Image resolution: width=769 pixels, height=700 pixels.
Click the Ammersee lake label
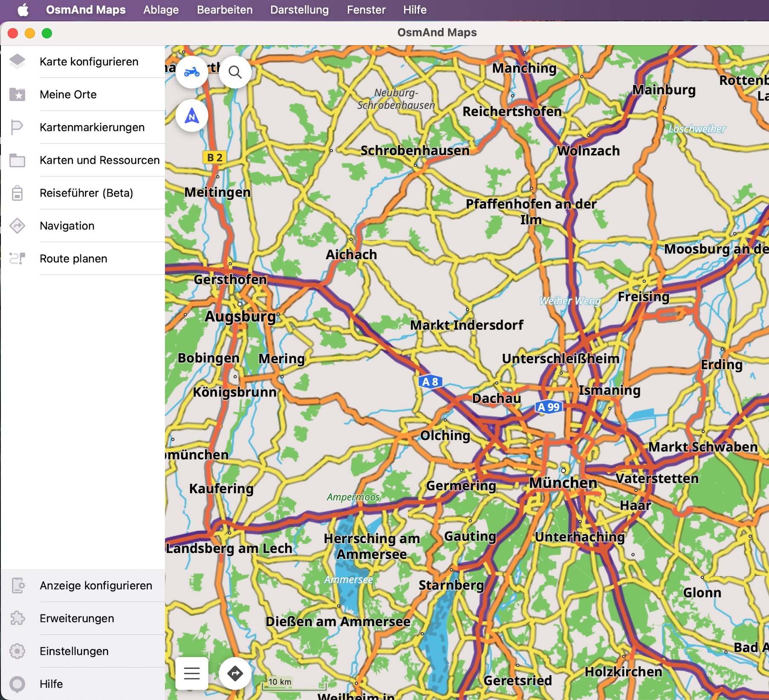[x=348, y=579]
